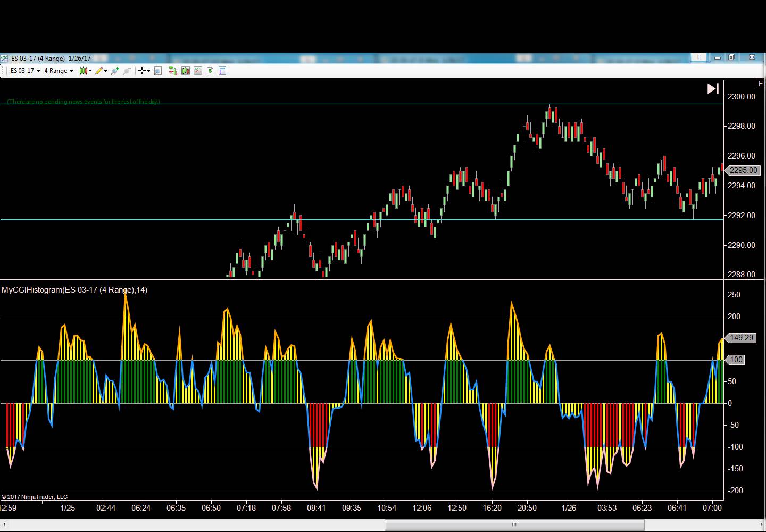Open the 4 Range interval dropdown
766x532 pixels.
59,71
